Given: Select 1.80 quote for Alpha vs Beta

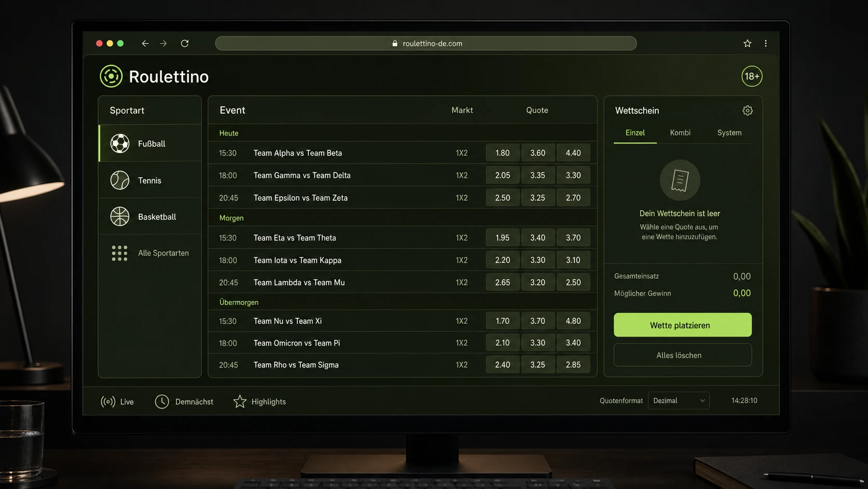Looking at the screenshot, I should click(x=503, y=153).
